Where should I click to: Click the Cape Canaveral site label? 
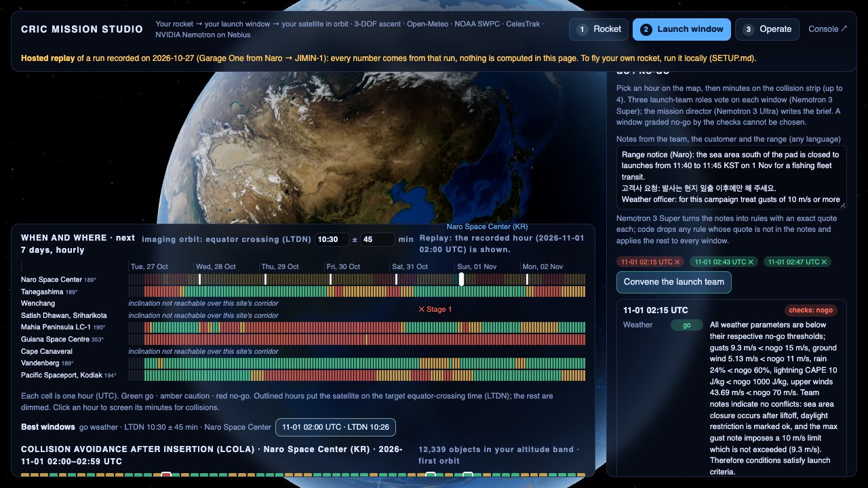point(47,351)
